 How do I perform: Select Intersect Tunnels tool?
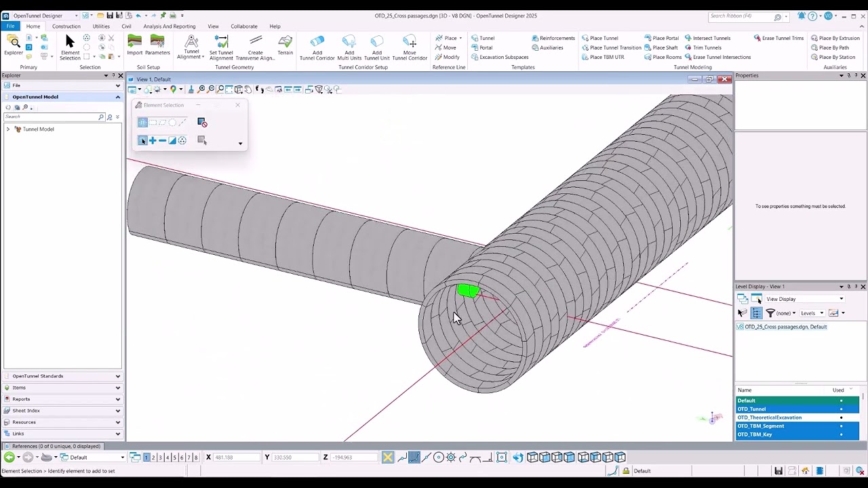[x=707, y=38]
